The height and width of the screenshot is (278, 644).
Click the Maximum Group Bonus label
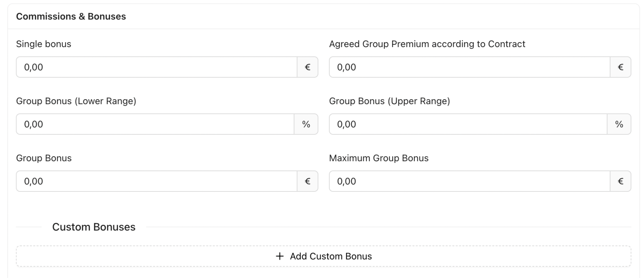[x=379, y=158]
